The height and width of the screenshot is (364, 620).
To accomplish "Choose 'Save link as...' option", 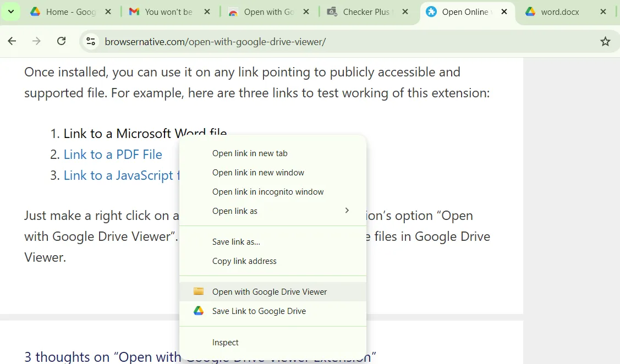I will pyautogui.click(x=235, y=241).
